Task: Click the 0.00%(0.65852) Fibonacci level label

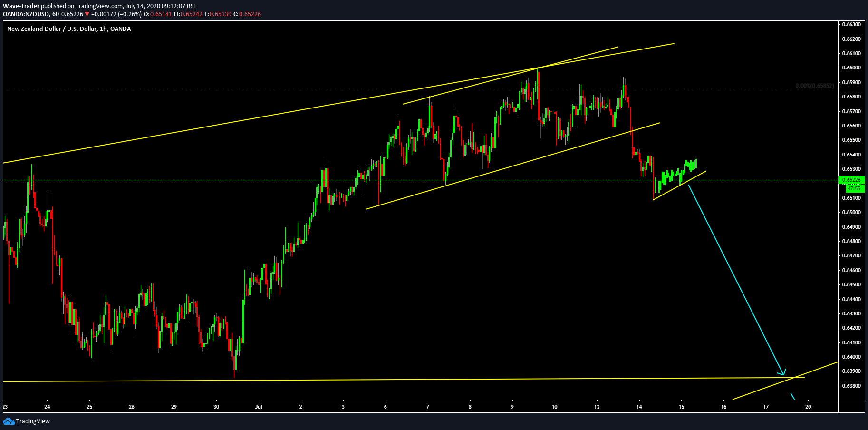Action: tap(814, 86)
